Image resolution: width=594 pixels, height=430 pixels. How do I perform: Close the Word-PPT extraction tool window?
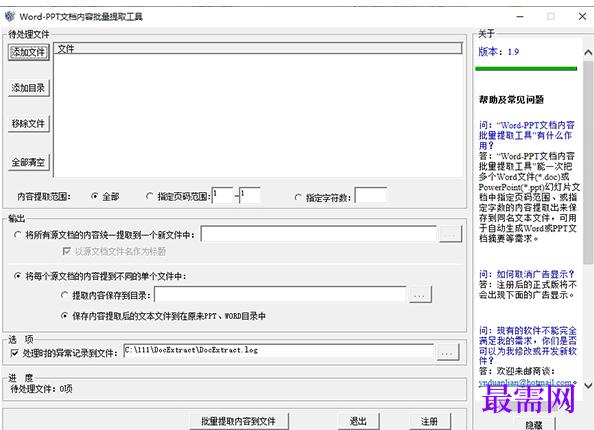pos(582,16)
